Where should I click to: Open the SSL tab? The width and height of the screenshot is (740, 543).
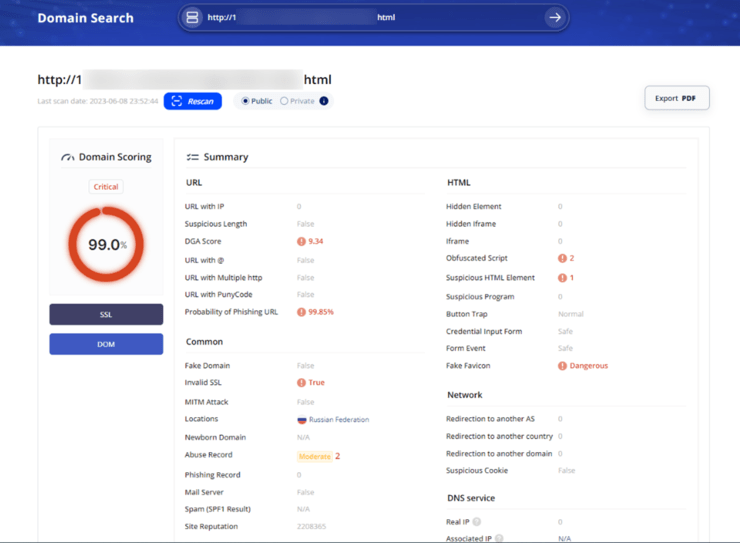pyautogui.click(x=106, y=315)
